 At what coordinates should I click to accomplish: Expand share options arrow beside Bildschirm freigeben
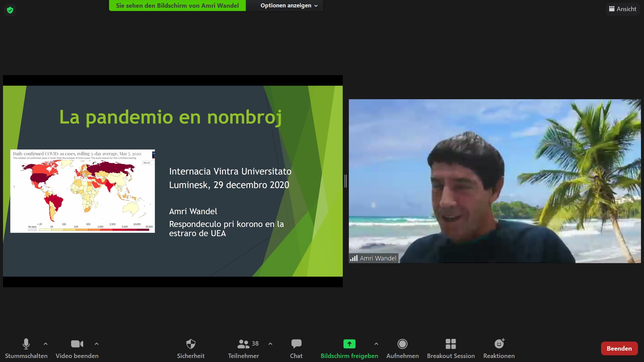click(x=376, y=344)
